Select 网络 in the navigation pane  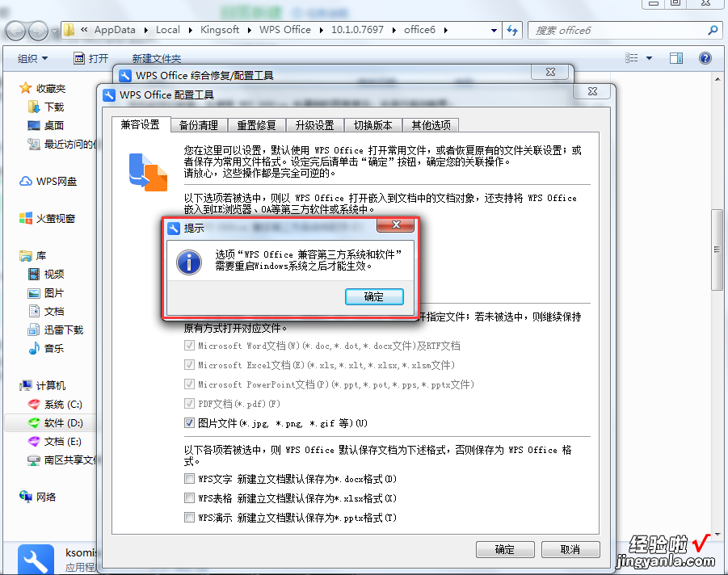(x=38, y=497)
